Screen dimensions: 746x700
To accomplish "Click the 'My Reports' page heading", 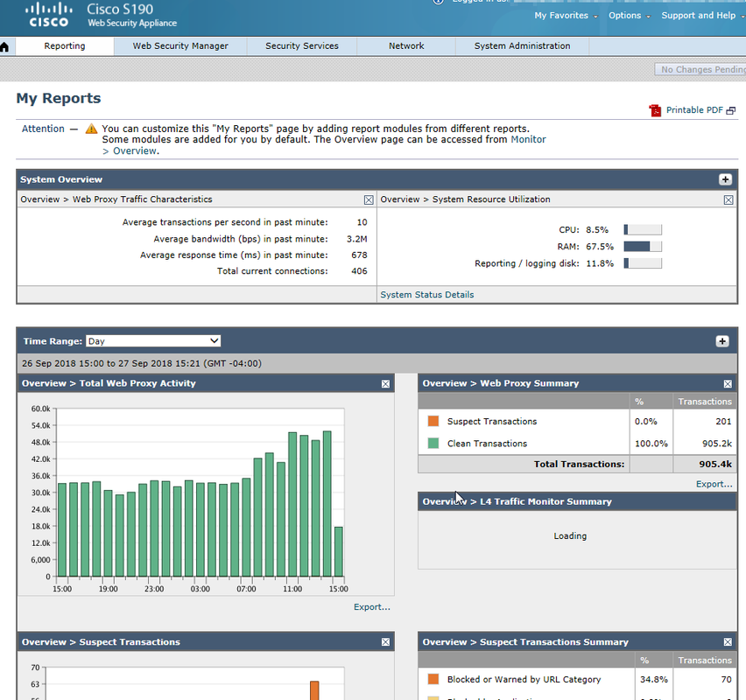I will click(x=59, y=98).
